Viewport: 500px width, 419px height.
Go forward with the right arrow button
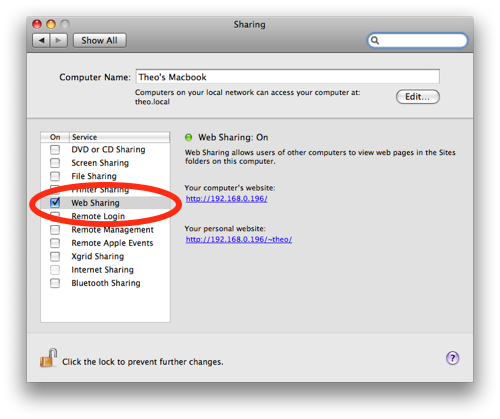click(x=59, y=40)
